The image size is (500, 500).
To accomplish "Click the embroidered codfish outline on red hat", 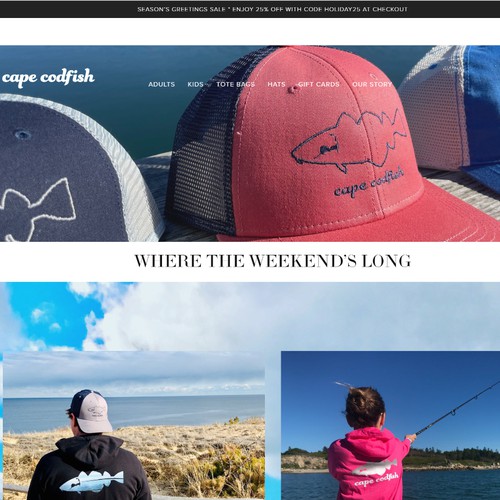I will (x=349, y=142).
